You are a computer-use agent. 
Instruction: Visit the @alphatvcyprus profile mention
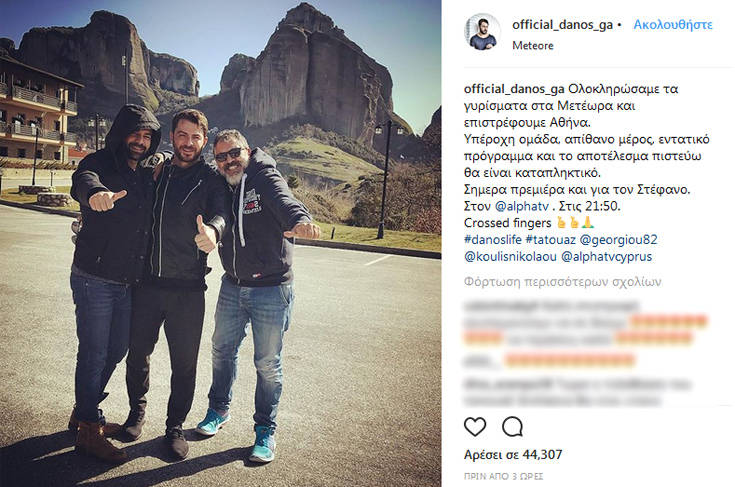pos(607,256)
